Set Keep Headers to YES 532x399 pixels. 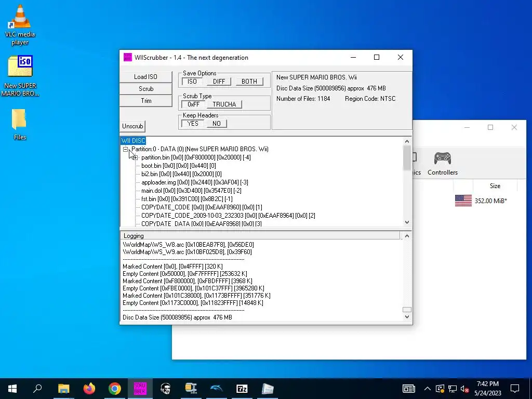click(193, 124)
